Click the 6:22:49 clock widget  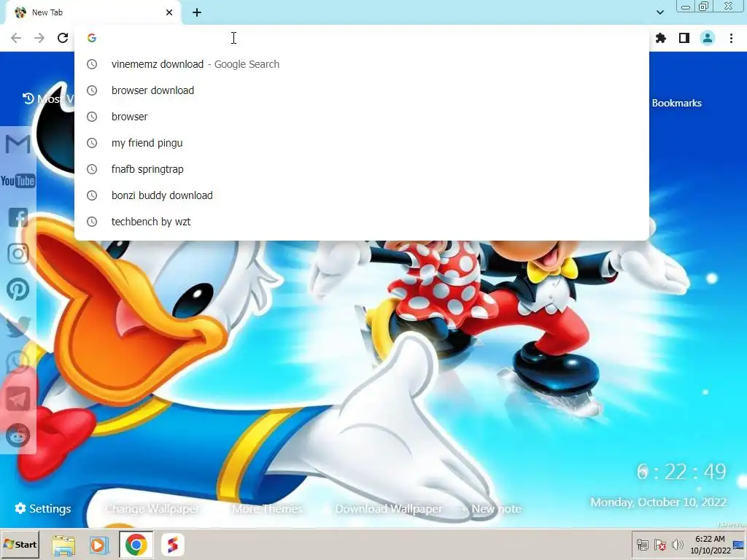point(681,472)
